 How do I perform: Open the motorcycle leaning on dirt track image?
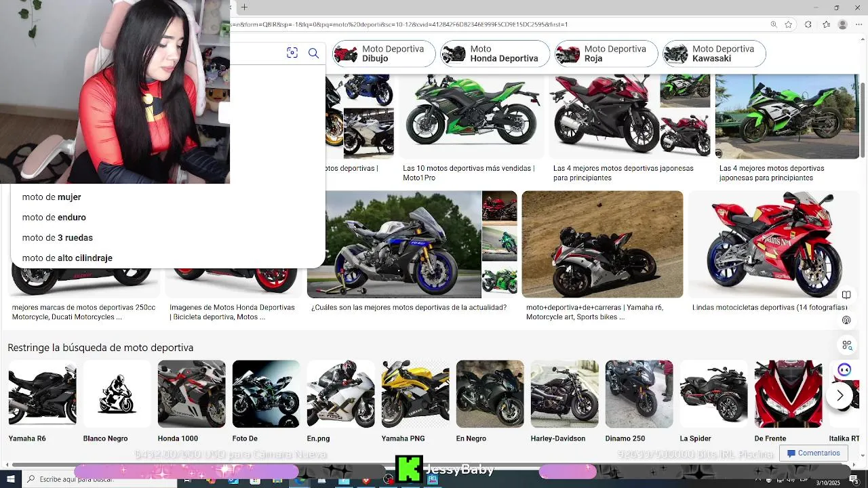coord(602,244)
